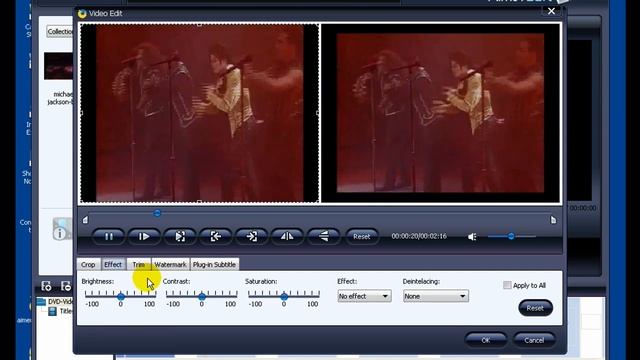Click the Saturation slider handle
The width and height of the screenshot is (640, 360).
pos(284,297)
